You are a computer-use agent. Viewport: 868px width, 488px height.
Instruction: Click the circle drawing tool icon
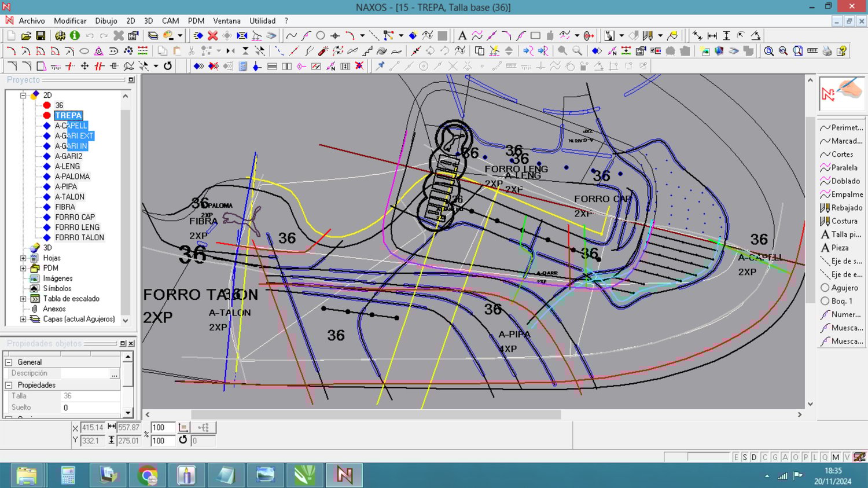[x=321, y=36]
